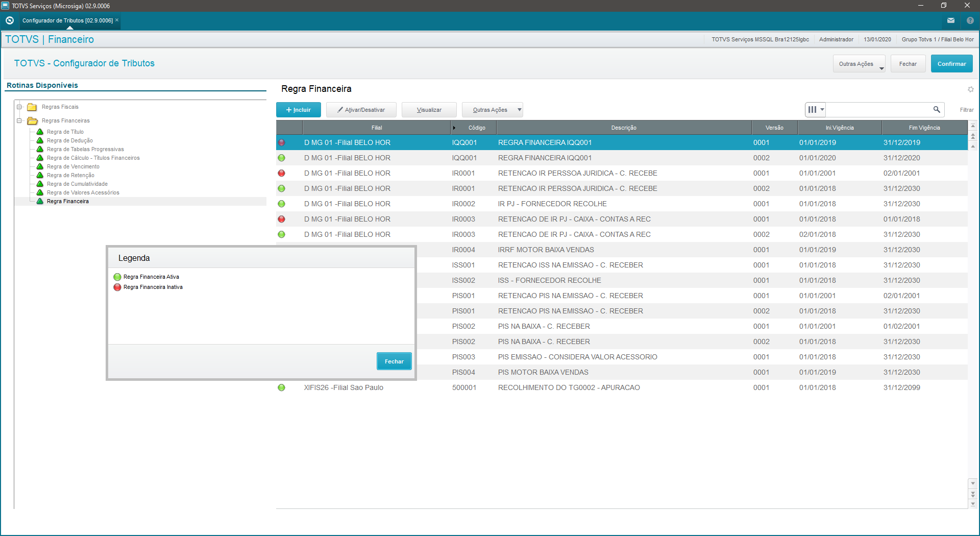The height and width of the screenshot is (536, 980).
Task: Click the green Regra Financeira Ativa legend icon
Action: pyautogui.click(x=117, y=277)
